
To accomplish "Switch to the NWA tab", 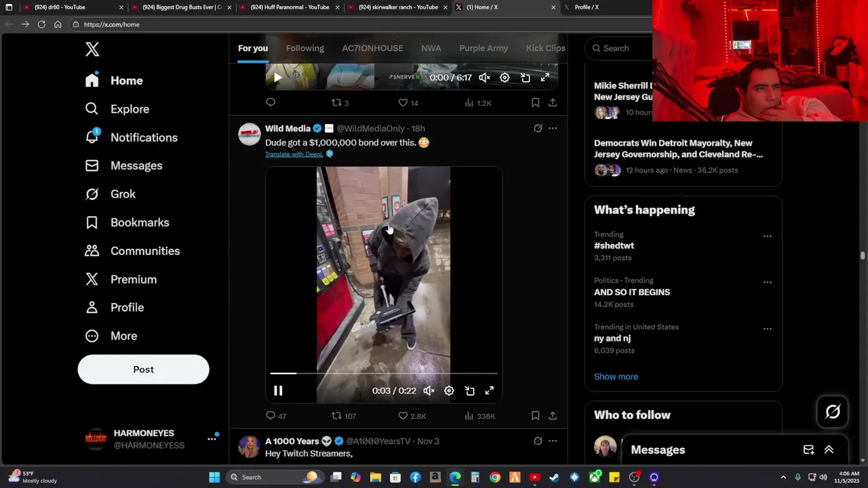I will coord(431,48).
